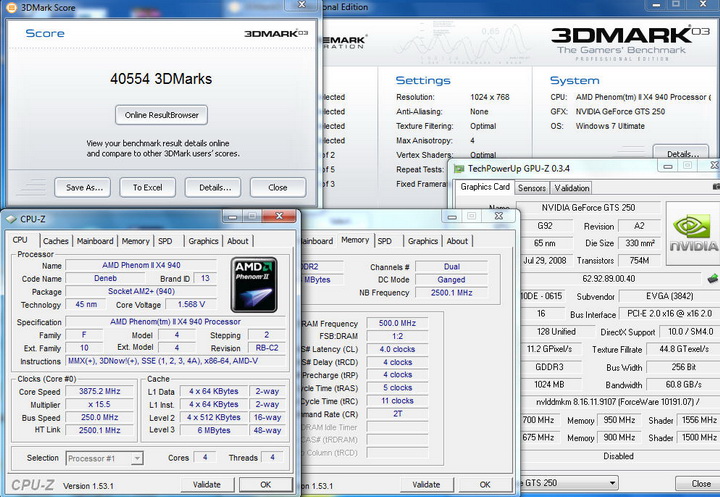
Task: Click Validate in front CPU-Z window
Action: click(x=207, y=484)
